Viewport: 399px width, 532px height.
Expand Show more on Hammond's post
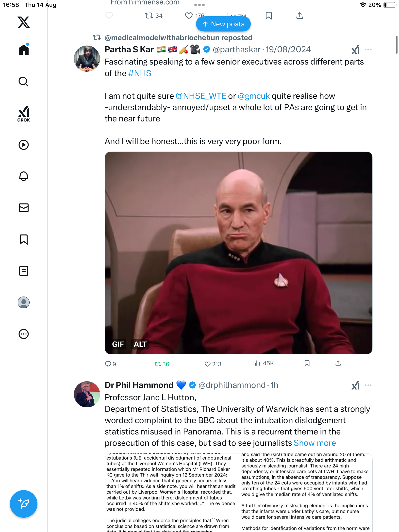click(x=315, y=443)
